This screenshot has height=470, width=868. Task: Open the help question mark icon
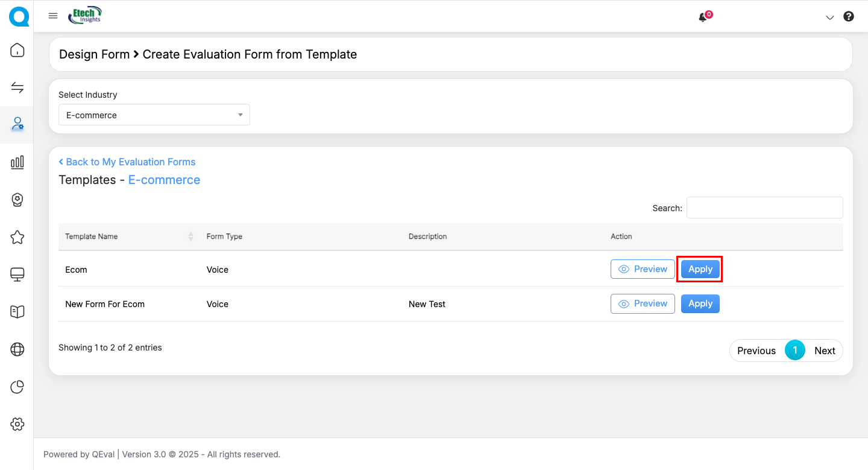point(849,17)
